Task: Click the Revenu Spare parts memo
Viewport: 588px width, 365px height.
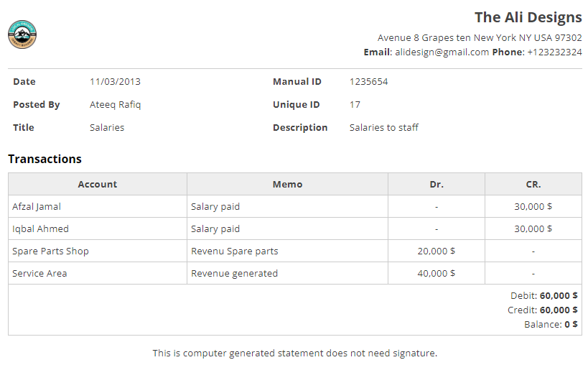Action: coord(234,251)
